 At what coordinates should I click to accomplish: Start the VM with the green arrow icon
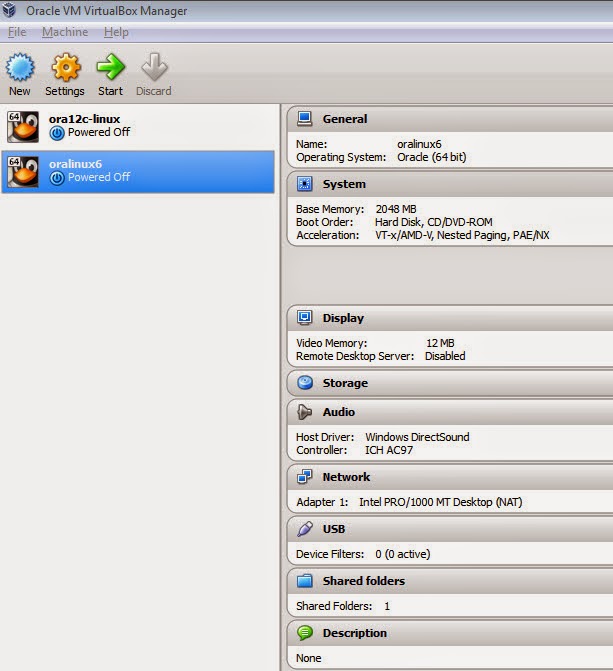tap(110, 67)
